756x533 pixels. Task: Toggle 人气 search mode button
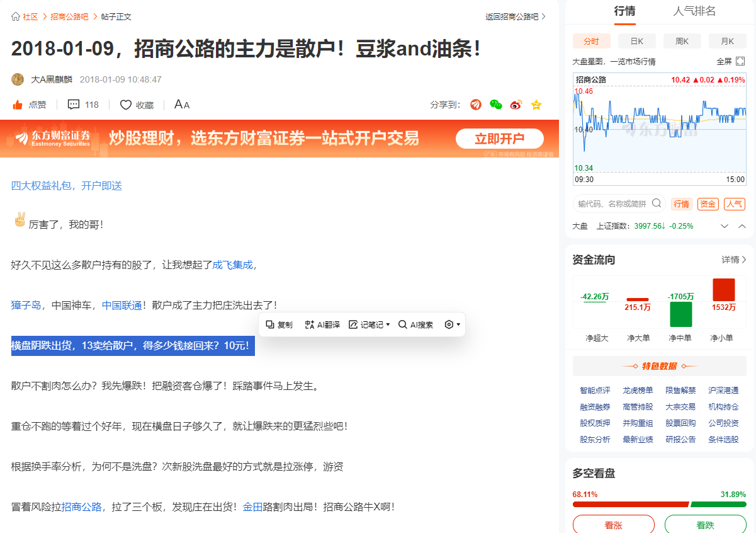735,204
